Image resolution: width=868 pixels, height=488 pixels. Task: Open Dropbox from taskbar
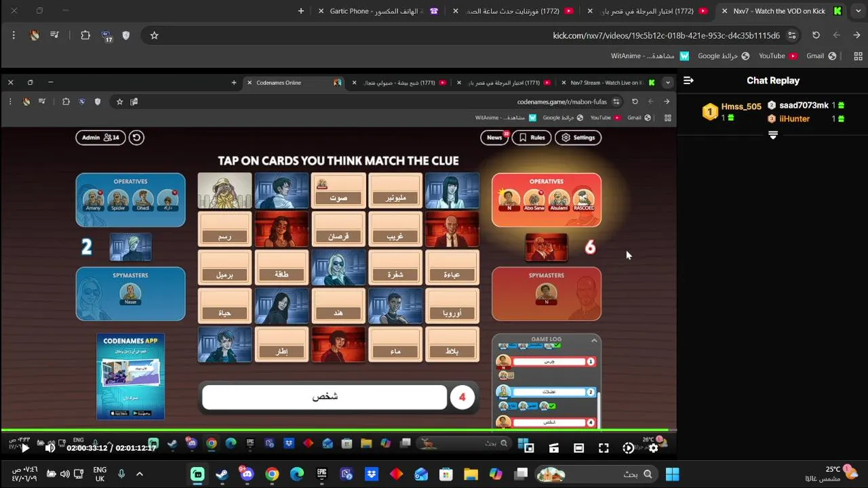coord(372,474)
